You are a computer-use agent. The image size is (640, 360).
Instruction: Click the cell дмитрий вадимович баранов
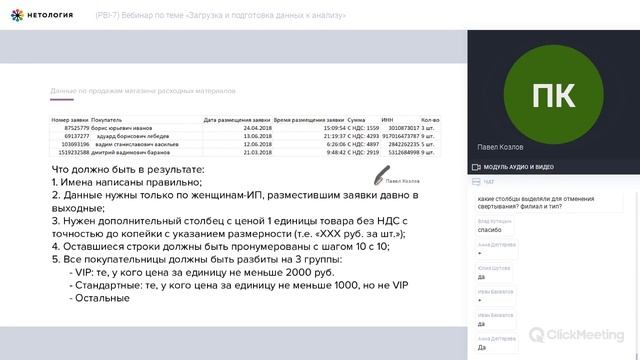[x=130, y=153]
